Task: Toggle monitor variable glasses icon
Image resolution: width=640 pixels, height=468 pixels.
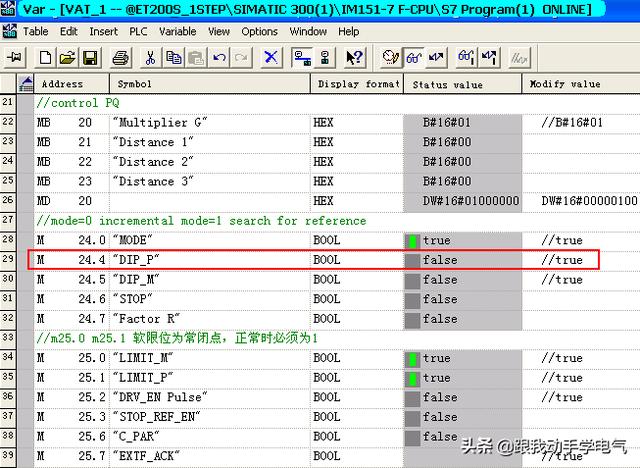Action: click(413, 58)
